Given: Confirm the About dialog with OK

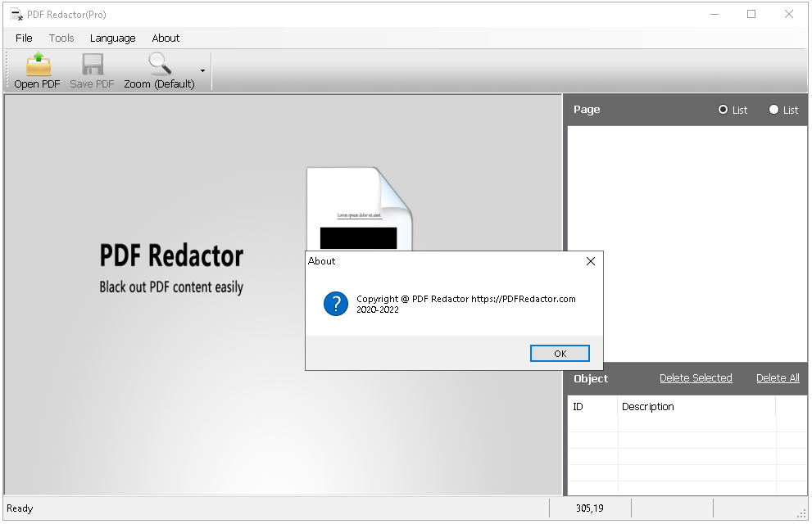Looking at the screenshot, I should pos(560,354).
